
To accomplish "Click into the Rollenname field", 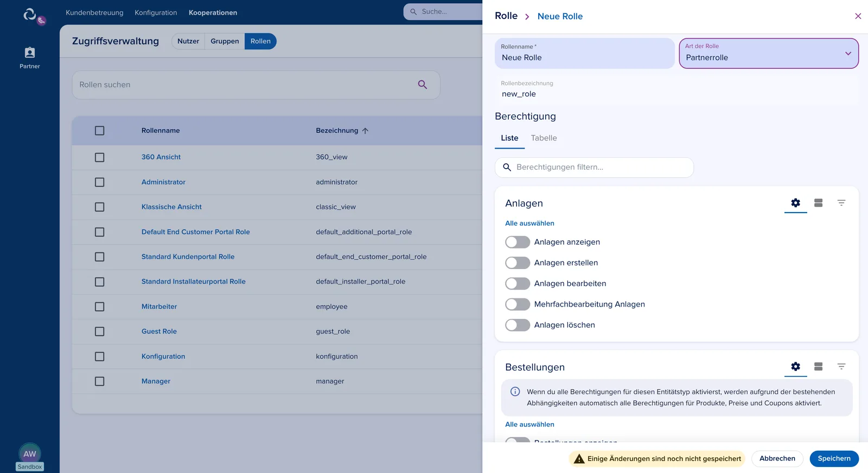I will tap(584, 53).
